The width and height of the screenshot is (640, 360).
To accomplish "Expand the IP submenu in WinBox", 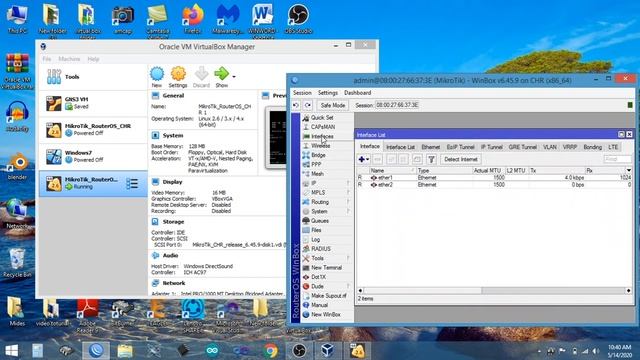I will 348,183.
